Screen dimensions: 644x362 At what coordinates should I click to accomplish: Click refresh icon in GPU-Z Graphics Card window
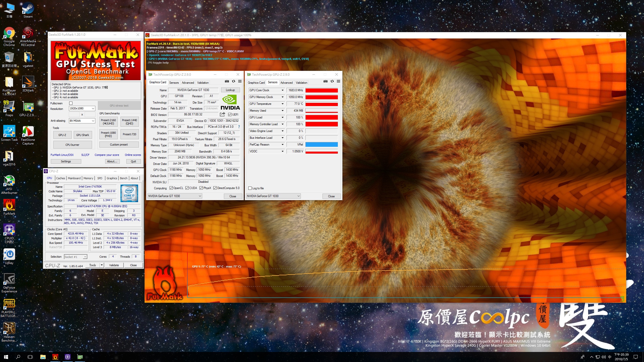click(x=233, y=81)
